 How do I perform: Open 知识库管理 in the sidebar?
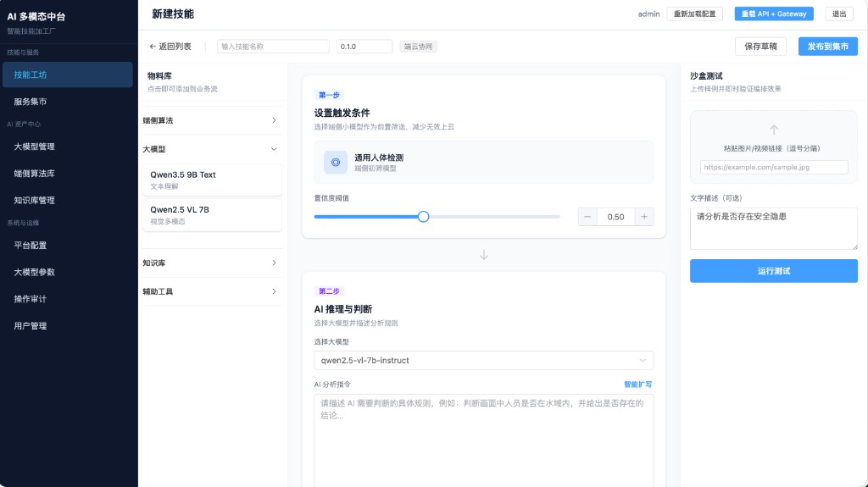click(68, 201)
